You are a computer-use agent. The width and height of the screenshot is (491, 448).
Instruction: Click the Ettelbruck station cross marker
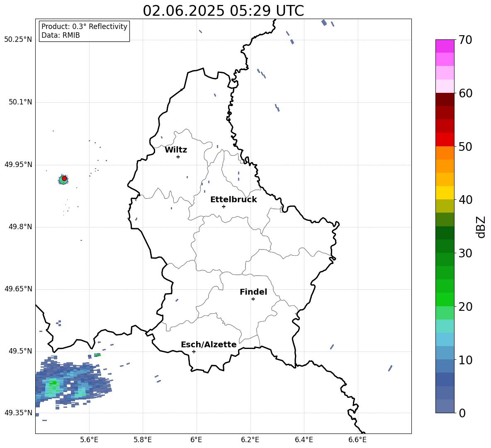(x=224, y=206)
